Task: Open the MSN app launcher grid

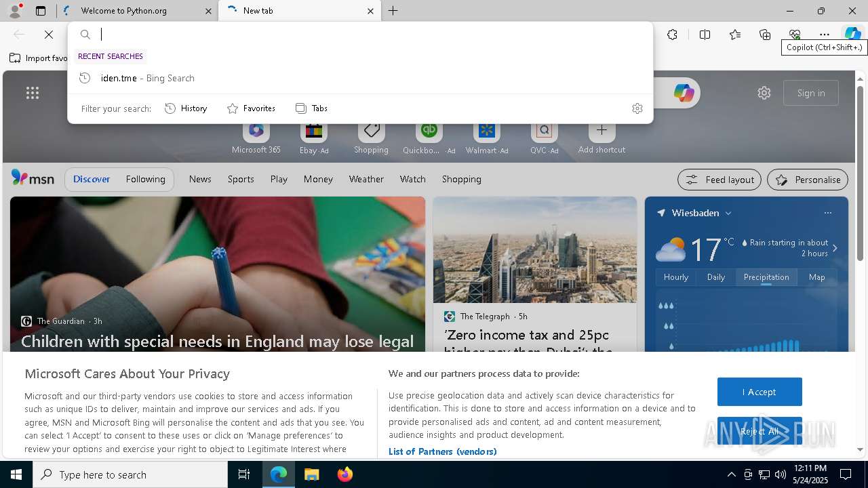Action: (33, 93)
